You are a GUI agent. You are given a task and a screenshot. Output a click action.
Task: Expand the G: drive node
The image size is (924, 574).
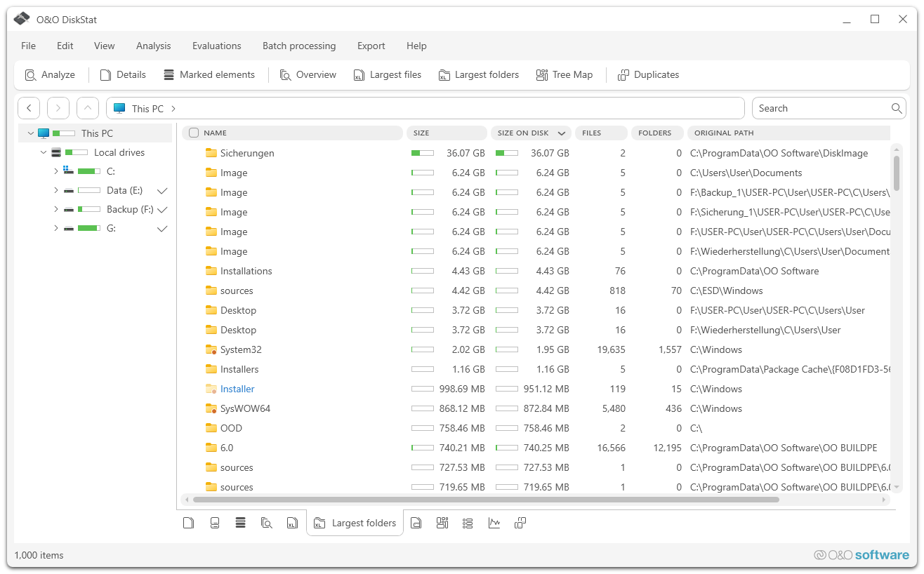[56, 228]
